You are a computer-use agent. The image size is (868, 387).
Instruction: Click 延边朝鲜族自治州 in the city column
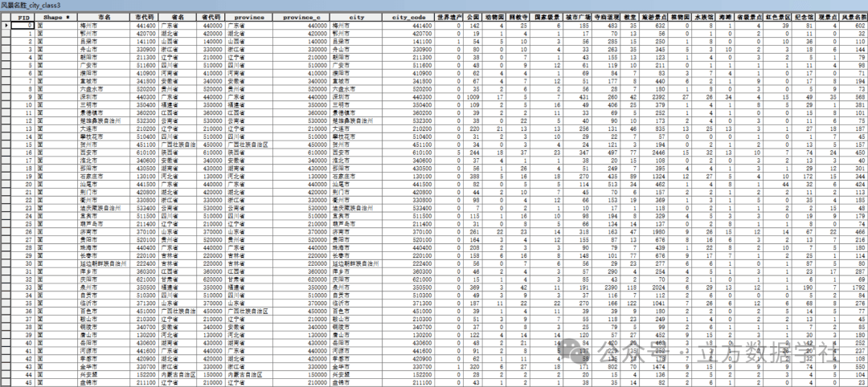tap(355, 263)
